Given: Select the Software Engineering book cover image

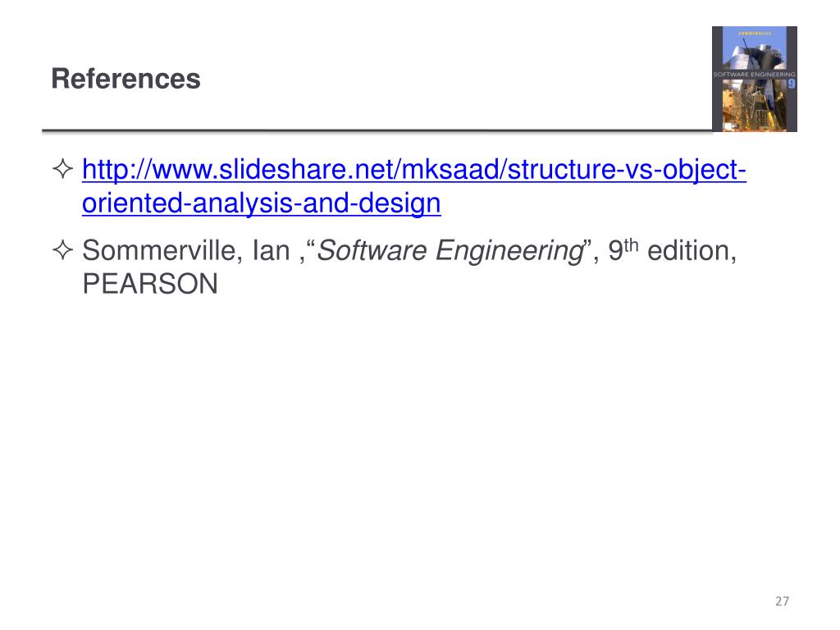Looking at the screenshot, I should coord(755,79).
